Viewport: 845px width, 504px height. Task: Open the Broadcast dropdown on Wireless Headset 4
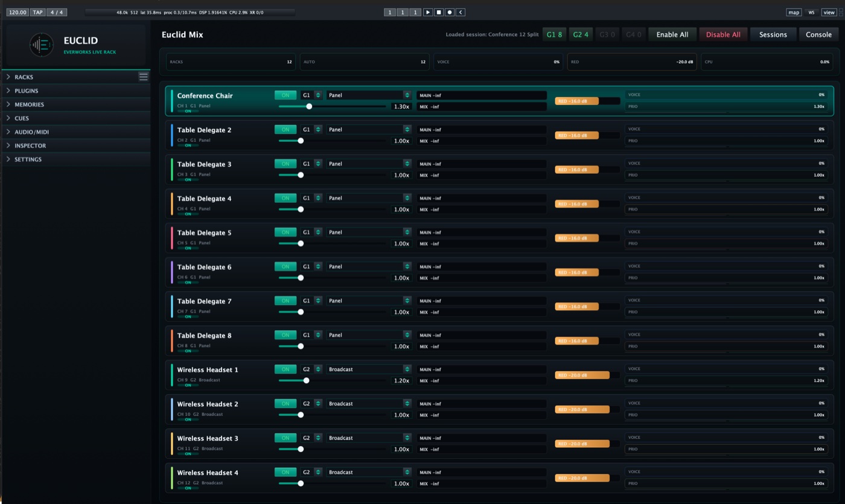[x=369, y=472]
